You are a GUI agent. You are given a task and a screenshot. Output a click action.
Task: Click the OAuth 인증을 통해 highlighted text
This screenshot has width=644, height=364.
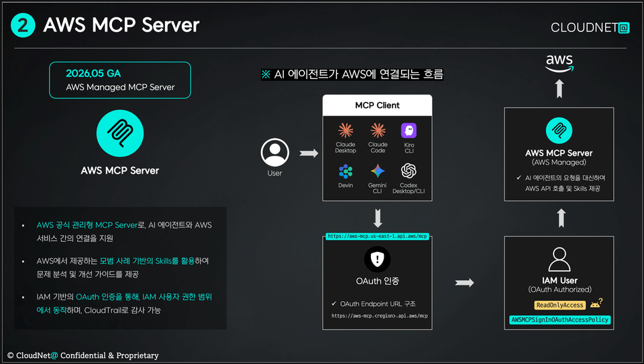point(107,297)
